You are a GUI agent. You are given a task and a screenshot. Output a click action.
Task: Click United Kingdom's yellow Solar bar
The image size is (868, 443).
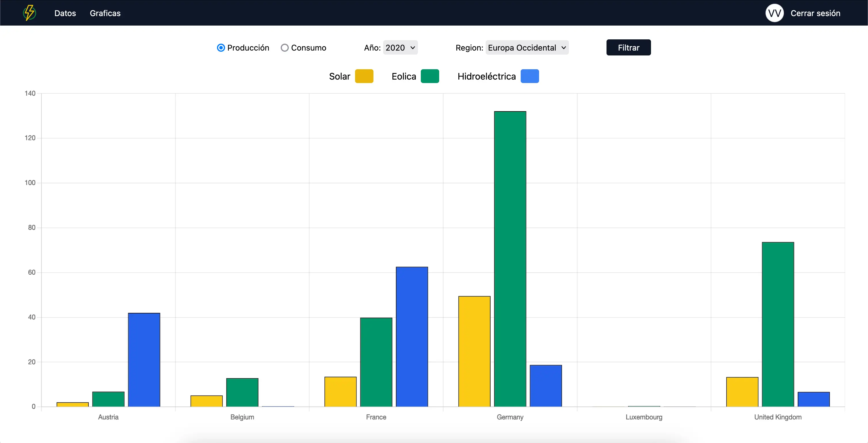pos(742,392)
